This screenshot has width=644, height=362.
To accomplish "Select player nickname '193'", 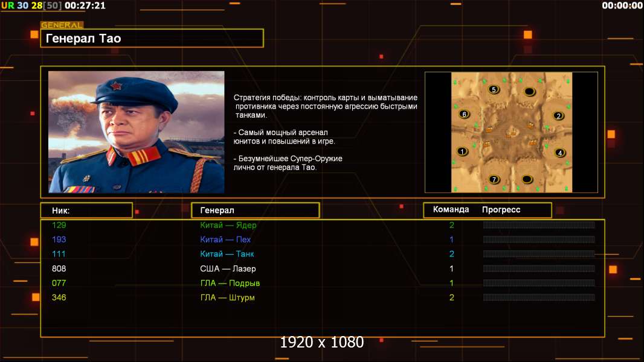I will click(59, 240).
